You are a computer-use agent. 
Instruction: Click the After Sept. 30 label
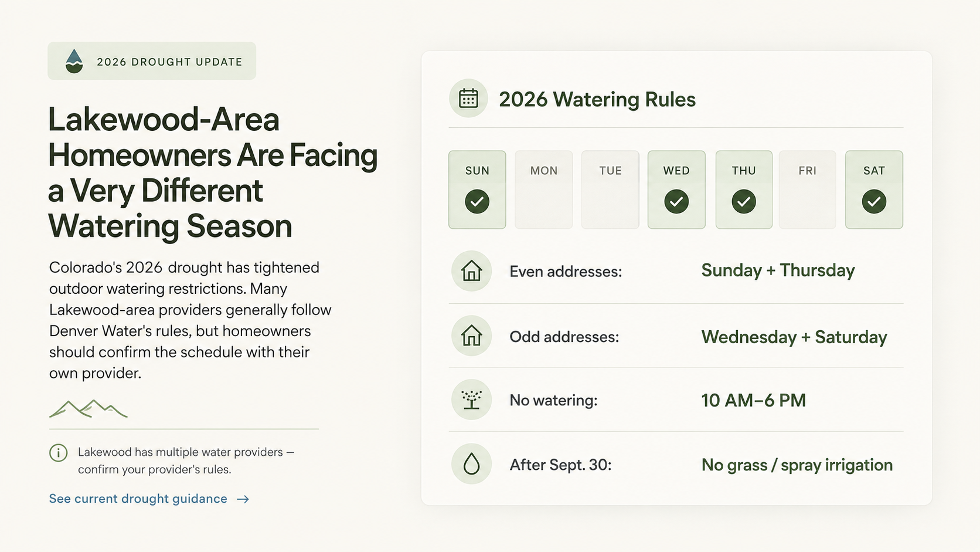(560, 465)
